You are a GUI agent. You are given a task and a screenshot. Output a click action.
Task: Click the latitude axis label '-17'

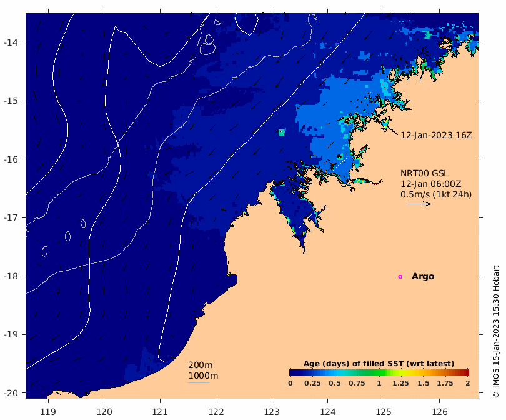11,217
